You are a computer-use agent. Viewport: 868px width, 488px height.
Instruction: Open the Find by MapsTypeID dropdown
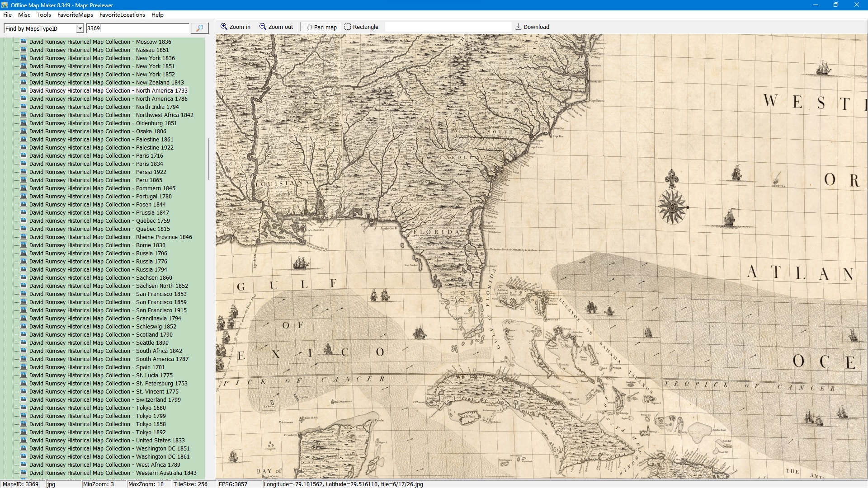pos(80,28)
